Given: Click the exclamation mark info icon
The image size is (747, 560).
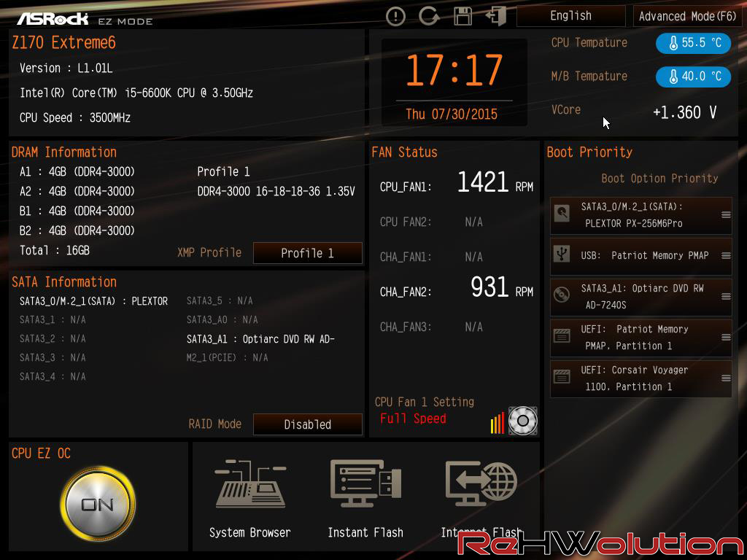Looking at the screenshot, I should (x=395, y=16).
